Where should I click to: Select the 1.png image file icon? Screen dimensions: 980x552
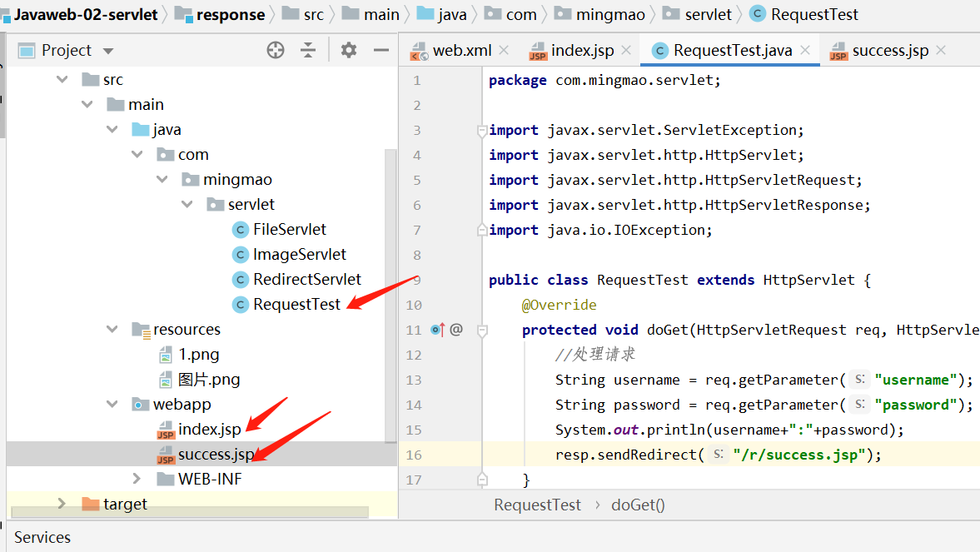(x=165, y=355)
